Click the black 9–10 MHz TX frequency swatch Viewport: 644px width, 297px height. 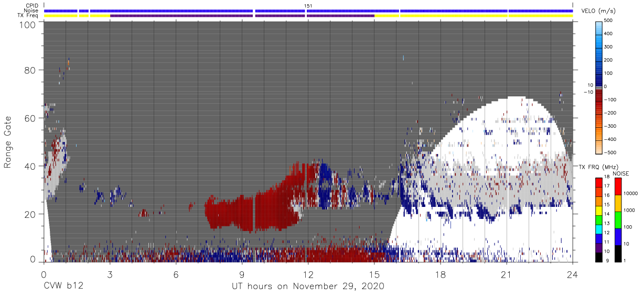click(599, 257)
